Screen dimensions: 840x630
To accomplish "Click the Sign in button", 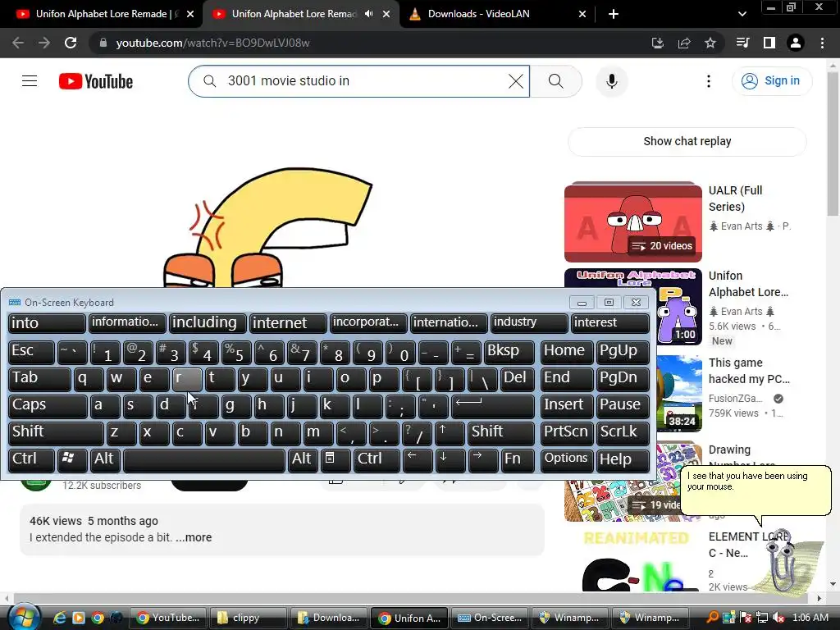I will tap(772, 81).
